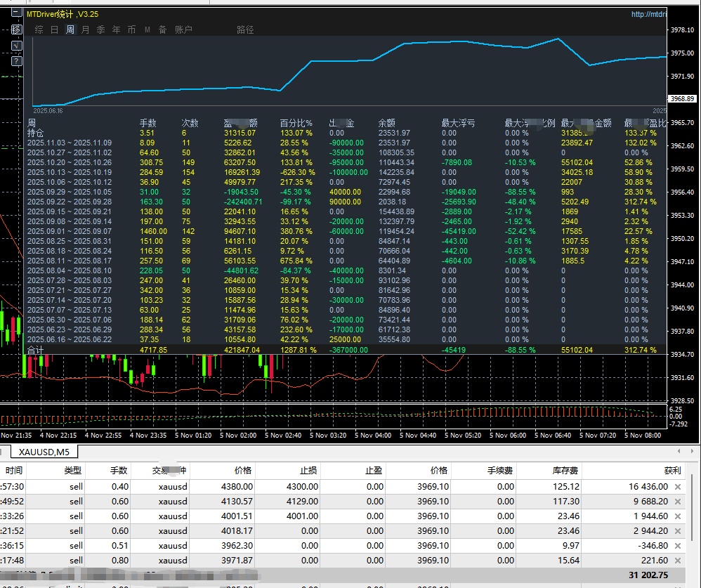Click the 移 move panel icon
Image resolution: width=701 pixels, height=588 pixels.
(16, 30)
